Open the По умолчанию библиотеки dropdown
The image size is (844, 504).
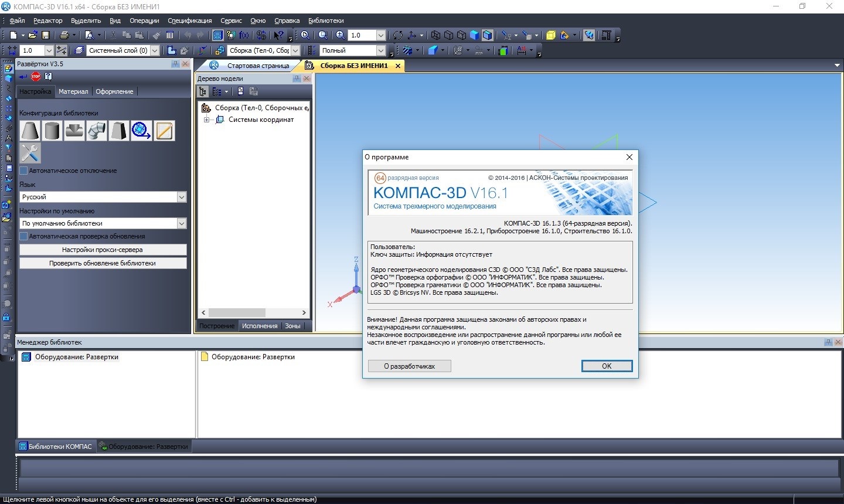[181, 223]
